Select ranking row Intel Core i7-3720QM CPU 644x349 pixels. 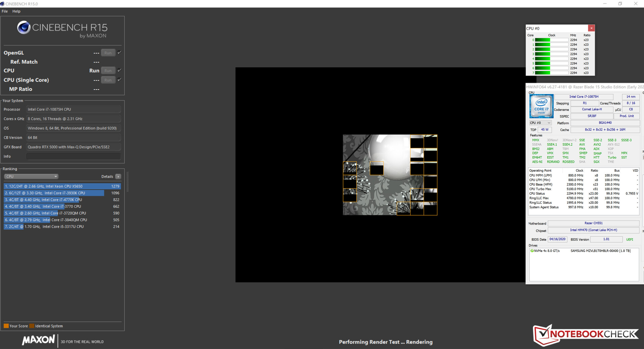(x=62, y=213)
